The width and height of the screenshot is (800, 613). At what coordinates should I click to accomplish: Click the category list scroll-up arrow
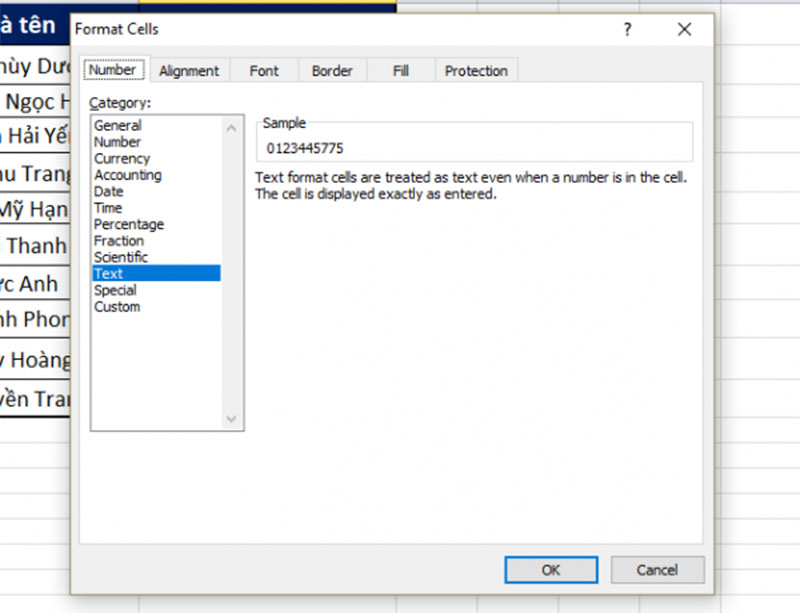coord(233,128)
